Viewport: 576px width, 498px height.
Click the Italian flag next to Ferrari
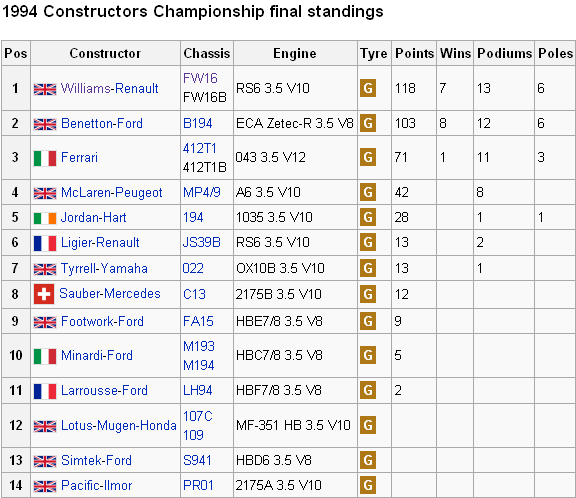tap(45, 158)
